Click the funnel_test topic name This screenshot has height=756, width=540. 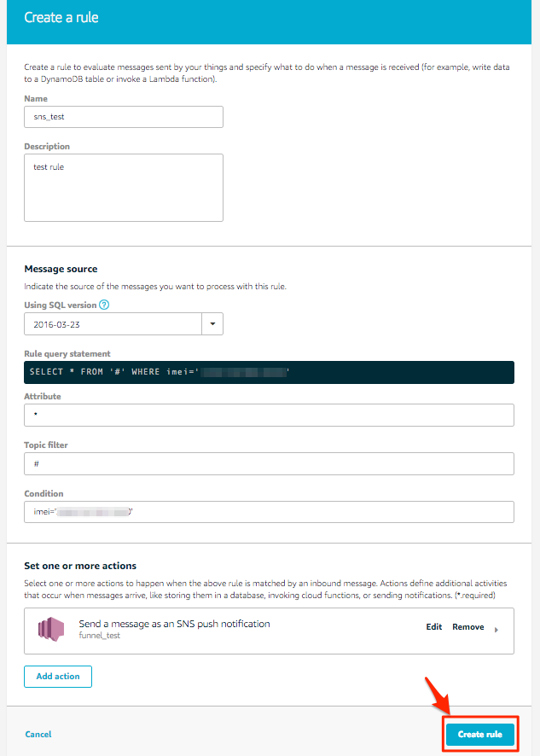pyautogui.click(x=100, y=636)
